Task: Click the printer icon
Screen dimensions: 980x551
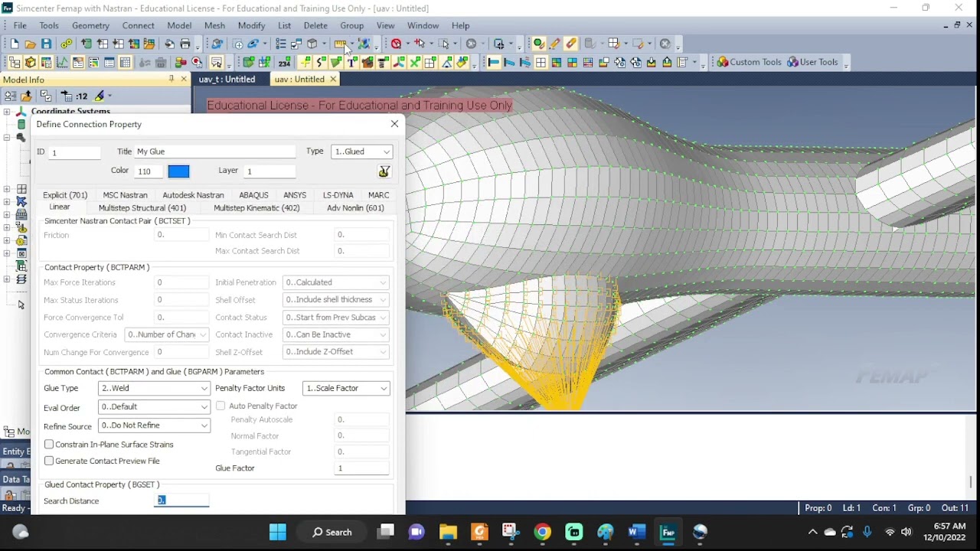Action: click(x=185, y=44)
